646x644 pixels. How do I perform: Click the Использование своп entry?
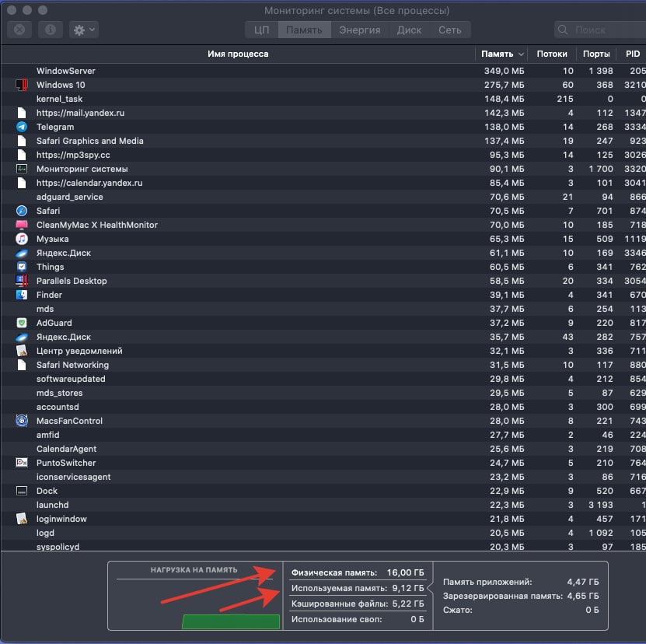(x=358, y=619)
